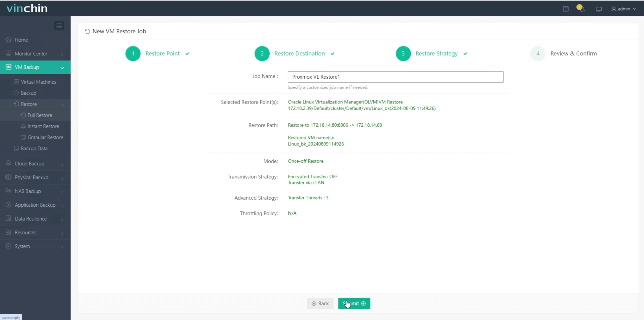Image resolution: width=644 pixels, height=320 pixels.
Task: Go to Restore Destination step label
Action: pyautogui.click(x=300, y=53)
